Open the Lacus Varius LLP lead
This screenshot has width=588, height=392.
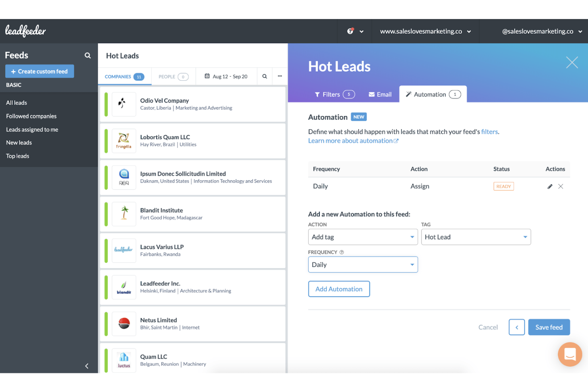[193, 251]
